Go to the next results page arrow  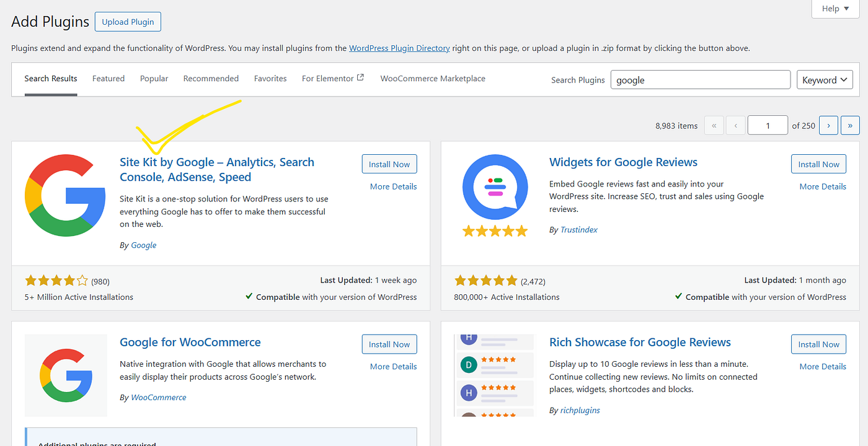click(x=828, y=125)
